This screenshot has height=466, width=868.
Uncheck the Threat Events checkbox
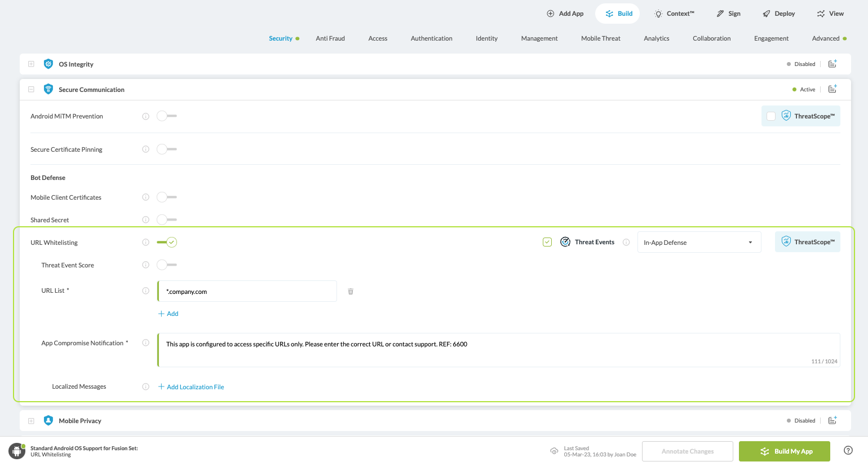tap(547, 242)
